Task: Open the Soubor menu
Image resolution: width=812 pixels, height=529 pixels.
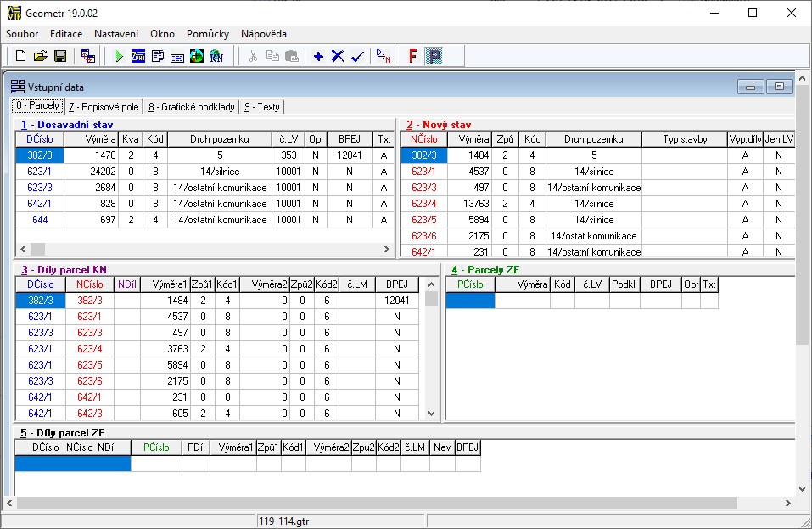Action: tap(22, 34)
